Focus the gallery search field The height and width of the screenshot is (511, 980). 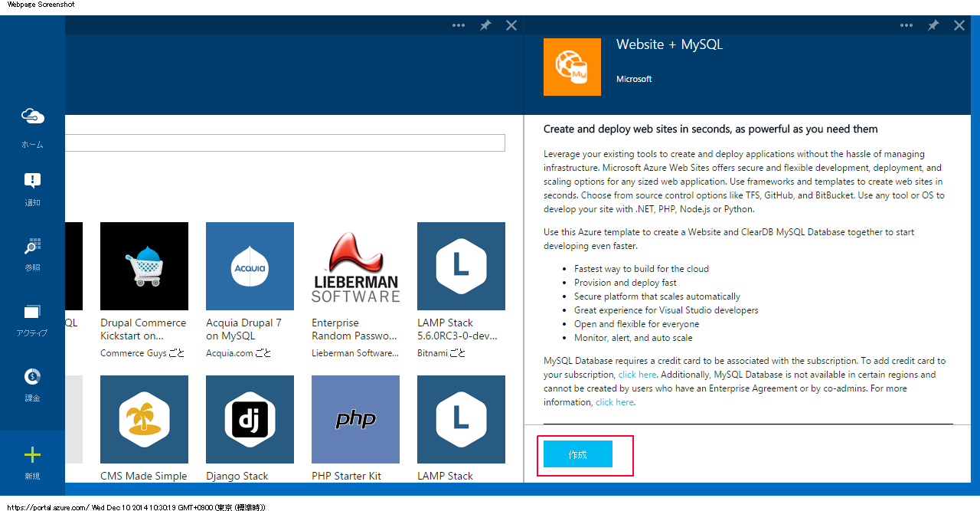tap(285, 143)
